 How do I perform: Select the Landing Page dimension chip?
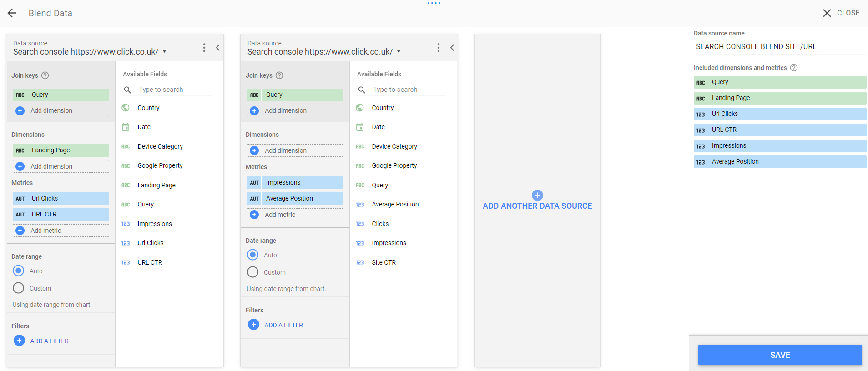61,150
